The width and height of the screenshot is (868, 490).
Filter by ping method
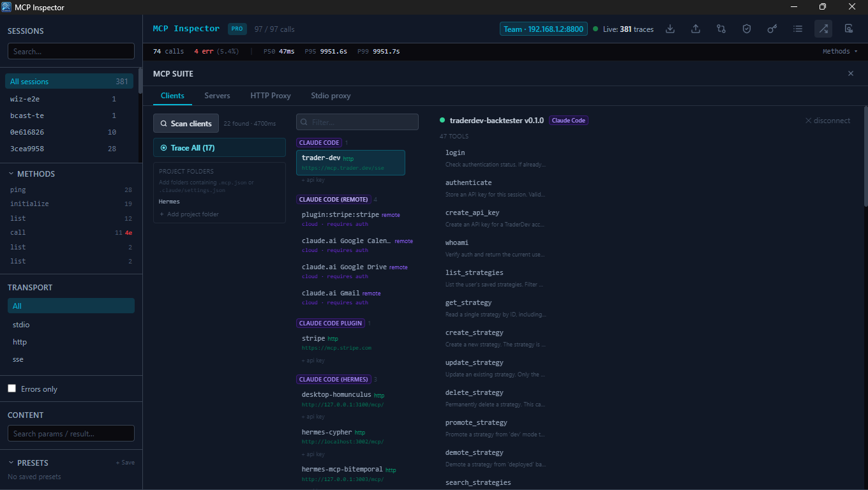[x=71, y=189]
